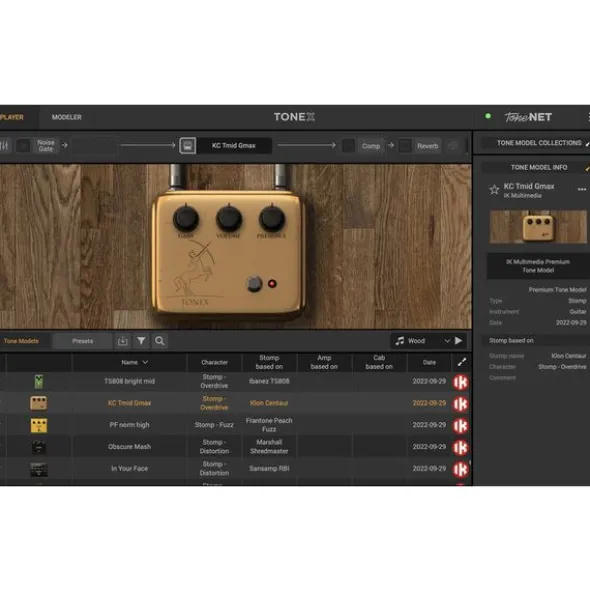Select the empty pre-effect slot in chain

(94, 145)
